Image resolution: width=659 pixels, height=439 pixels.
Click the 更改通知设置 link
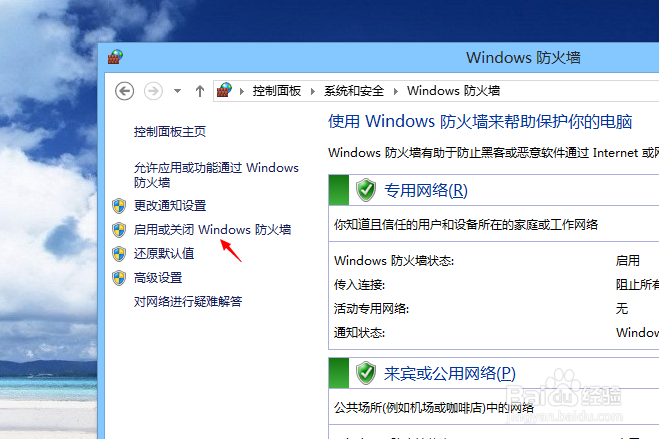pos(170,205)
